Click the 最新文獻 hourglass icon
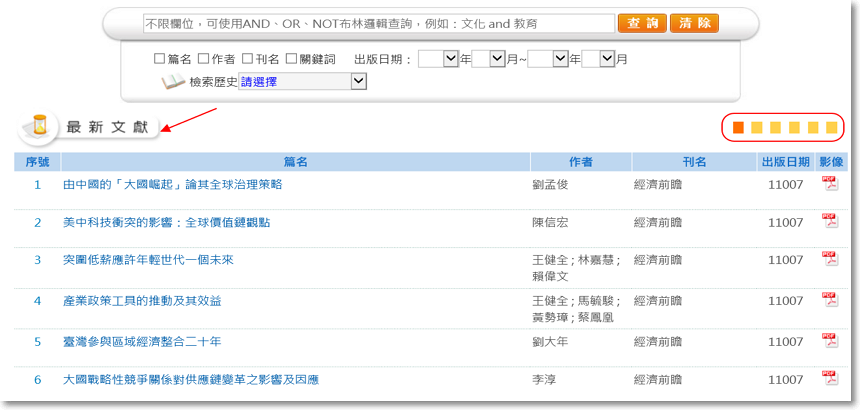 click(40, 126)
